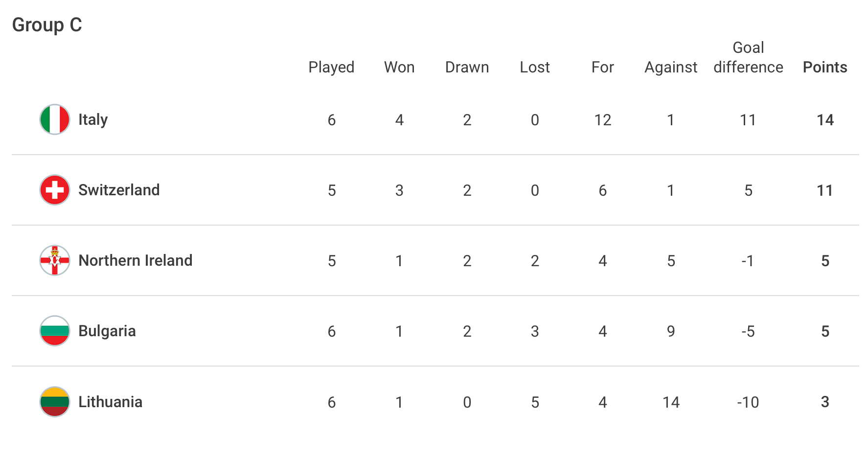The height and width of the screenshot is (460, 868).
Task: Click the Group C heading
Action: [47, 25]
